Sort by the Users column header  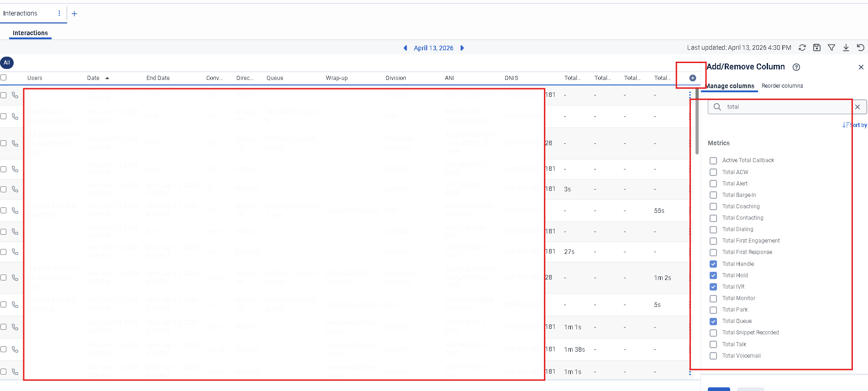tap(35, 78)
